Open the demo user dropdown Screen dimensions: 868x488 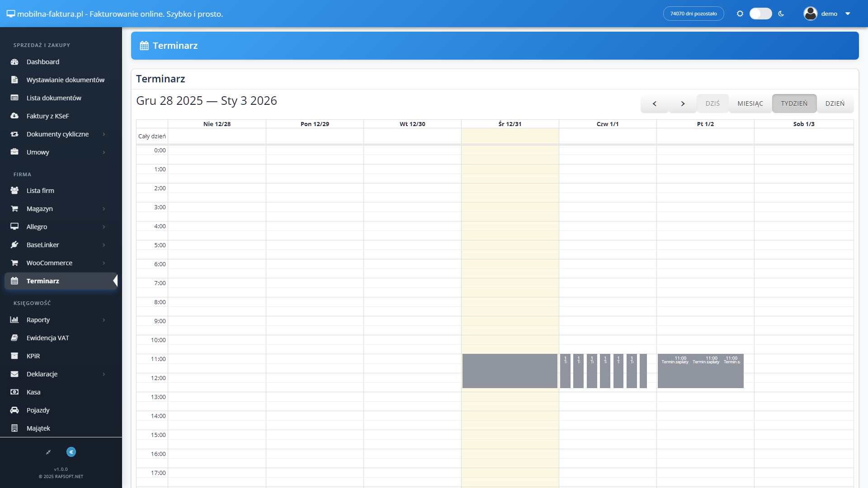pyautogui.click(x=827, y=14)
